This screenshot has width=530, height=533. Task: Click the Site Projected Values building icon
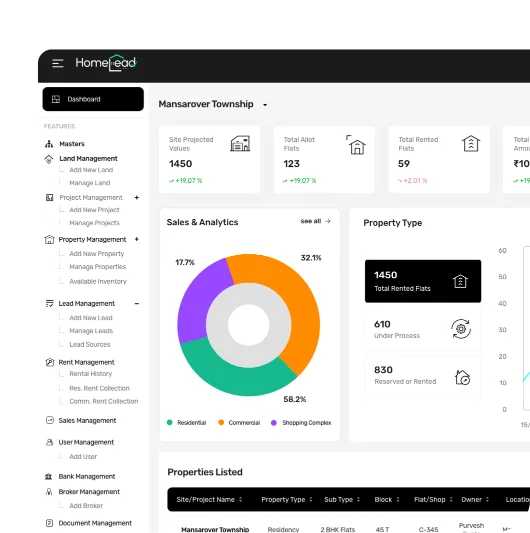[x=240, y=143]
